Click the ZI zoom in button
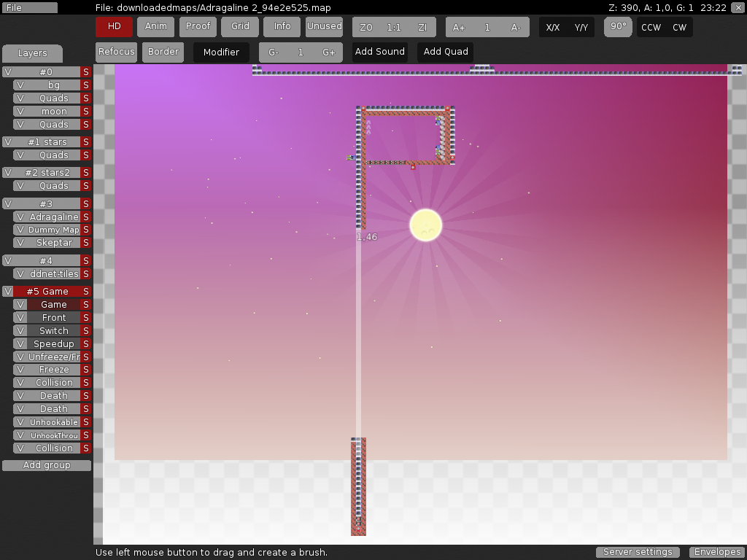The height and width of the screenshot is (560, 747). [422, 28]
